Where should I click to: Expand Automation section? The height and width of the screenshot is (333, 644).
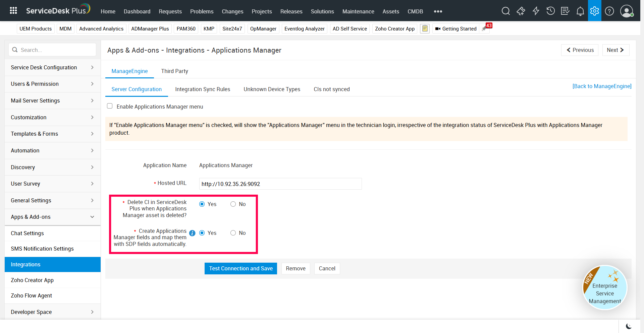(x=53, y=150)
